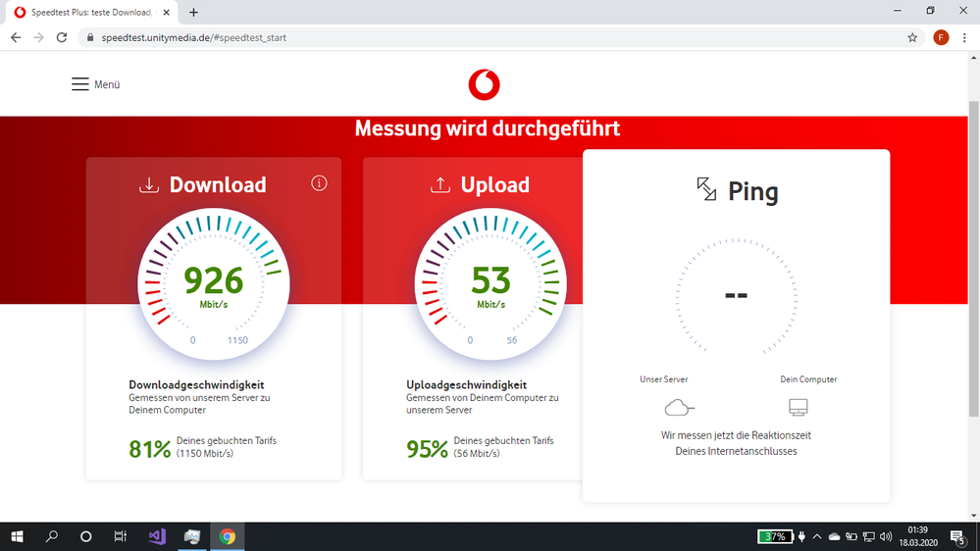Close the Speedtest Plus tab
Screen dimensions: 980x551
coord(166,13)
